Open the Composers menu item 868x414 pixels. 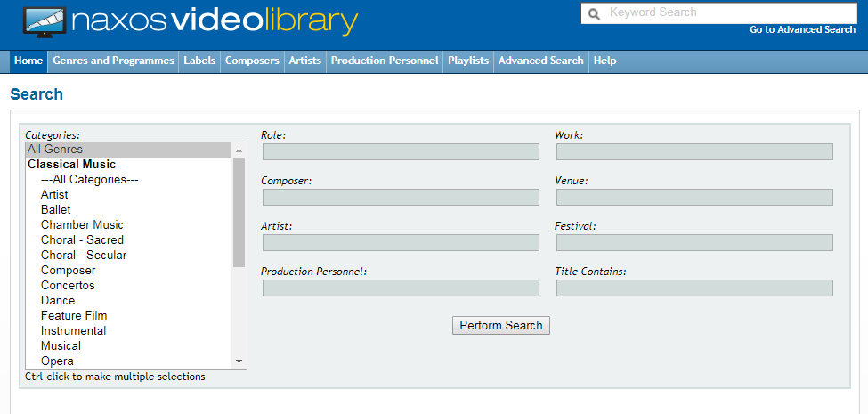(x=252, y=61)
